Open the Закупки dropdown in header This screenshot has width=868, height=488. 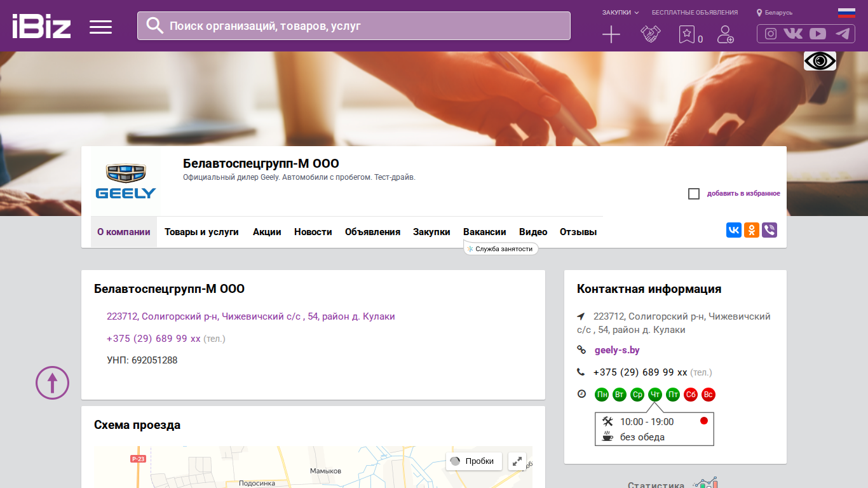pyautogui.click(x=620, y=13)
